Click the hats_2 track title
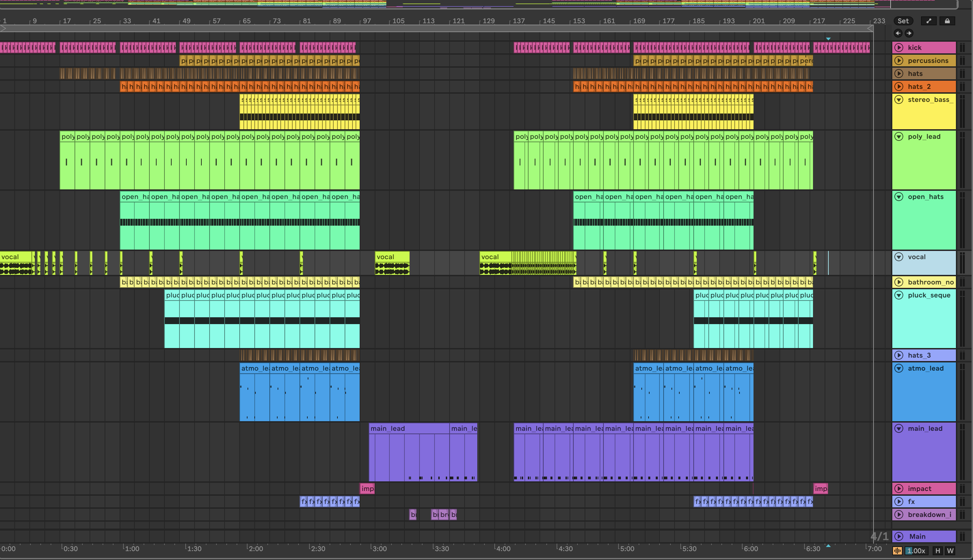 tap(919, 86)
